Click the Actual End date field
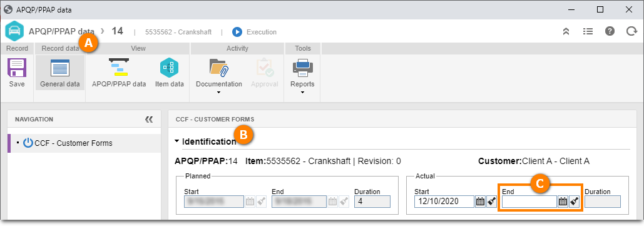Viewport: 644px width, 226px height. [x=529, y=202]
